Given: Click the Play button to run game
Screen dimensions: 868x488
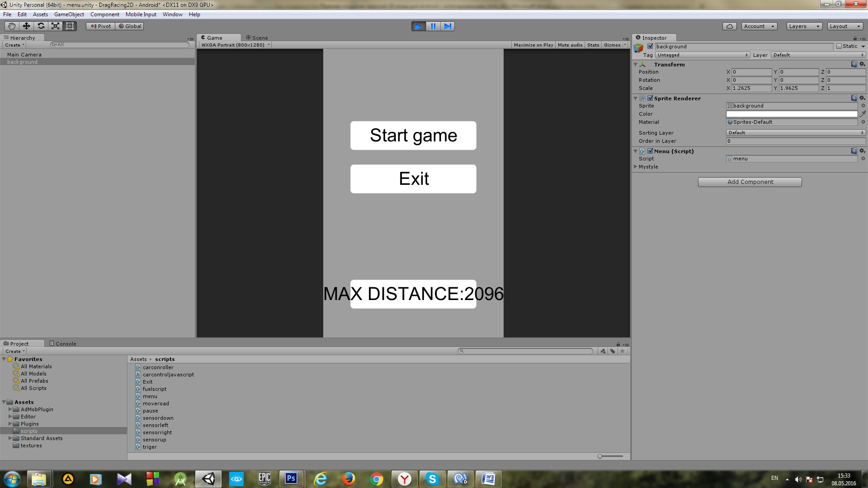Looking at the screenshot, I should (x=418, y=26).
